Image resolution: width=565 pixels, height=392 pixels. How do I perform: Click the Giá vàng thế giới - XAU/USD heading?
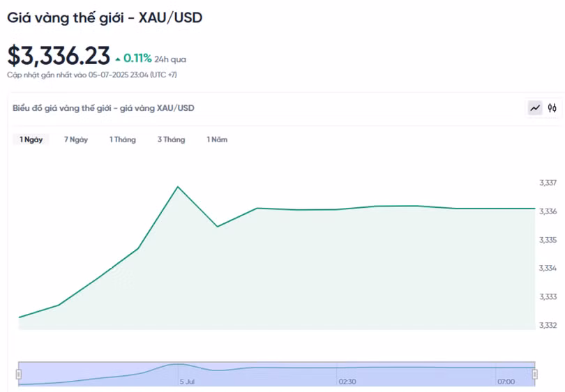pyautogui.click(x=105, y=17)
